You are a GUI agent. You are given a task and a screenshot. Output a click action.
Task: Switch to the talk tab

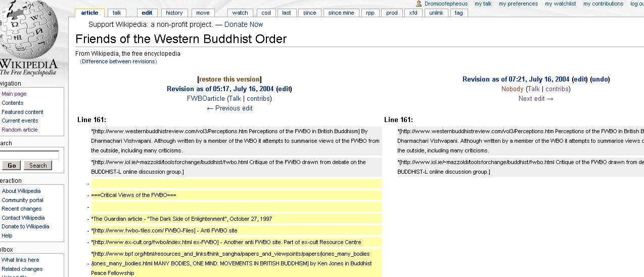(117, 13)
